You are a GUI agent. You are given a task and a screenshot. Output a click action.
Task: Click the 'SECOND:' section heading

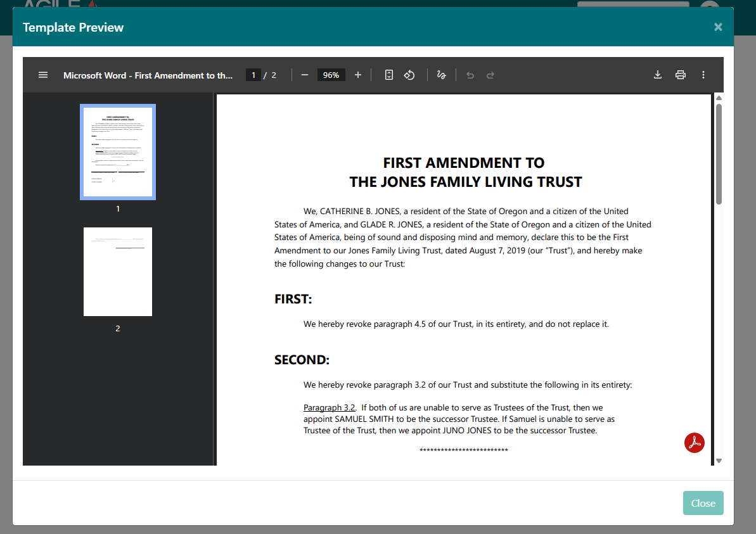[302, 360]
